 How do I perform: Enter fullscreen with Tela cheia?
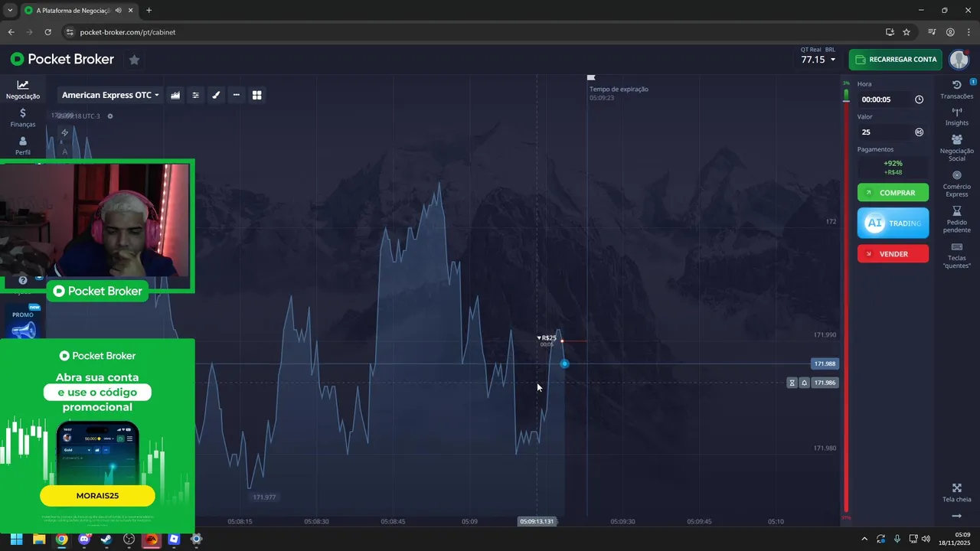(956, 493)
